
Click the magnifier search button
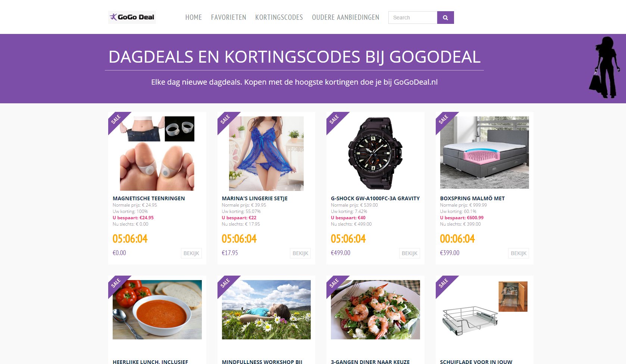445,18
